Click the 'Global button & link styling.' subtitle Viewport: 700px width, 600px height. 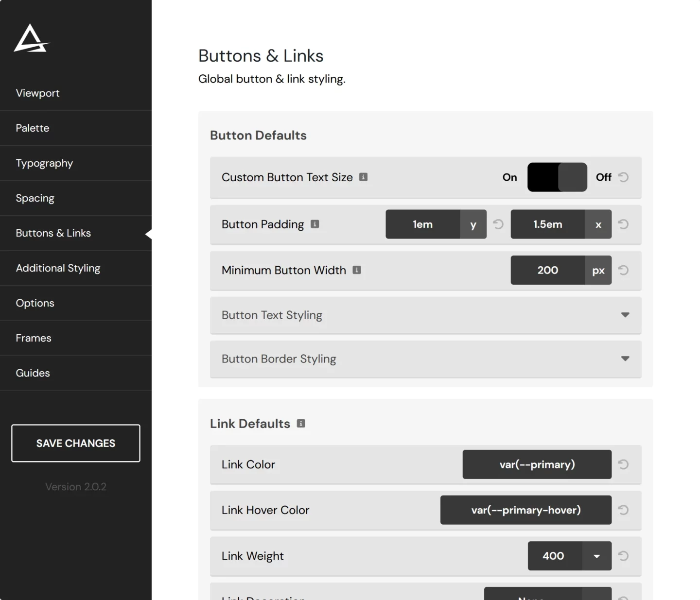coord(272,79)
